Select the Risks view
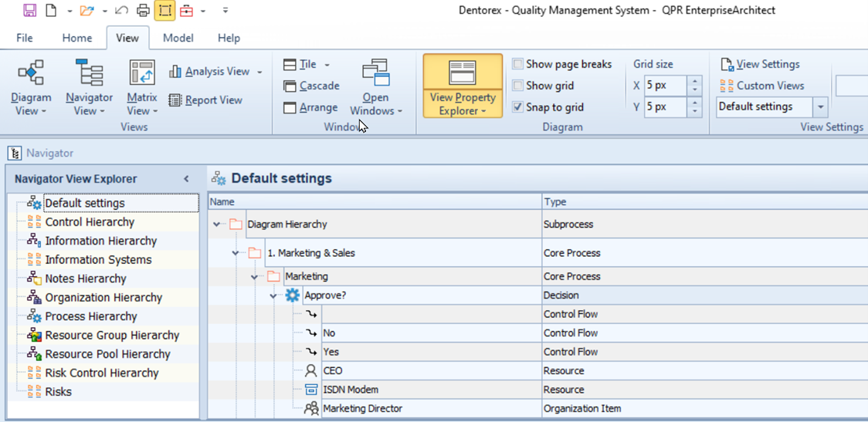Viewport: 868px width, 422px height. (58, 392)
